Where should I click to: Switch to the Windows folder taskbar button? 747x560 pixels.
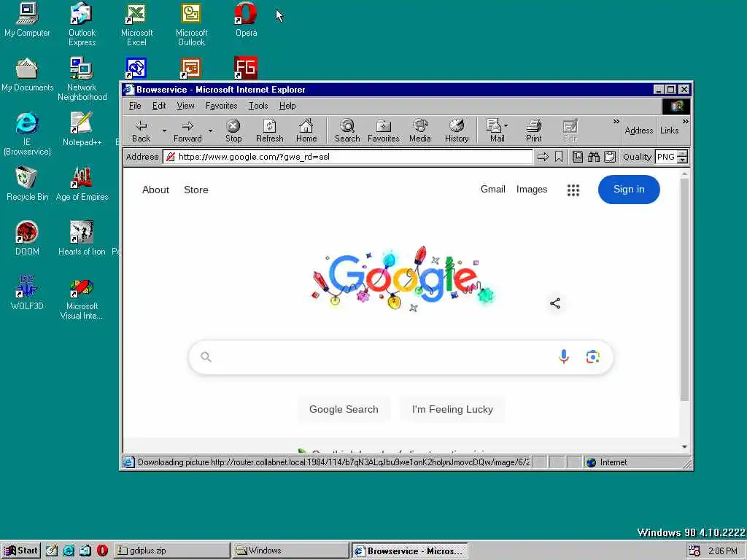290,551
